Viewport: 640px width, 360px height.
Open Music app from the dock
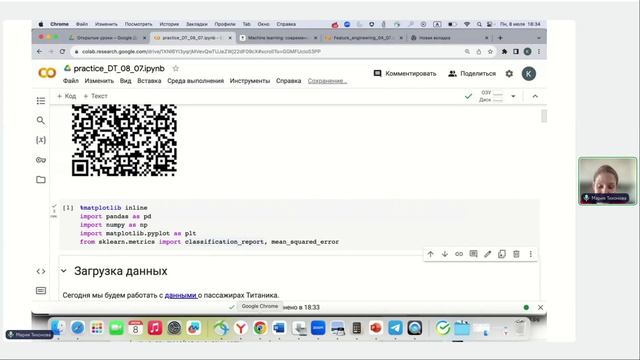click(x=155, y=328)
